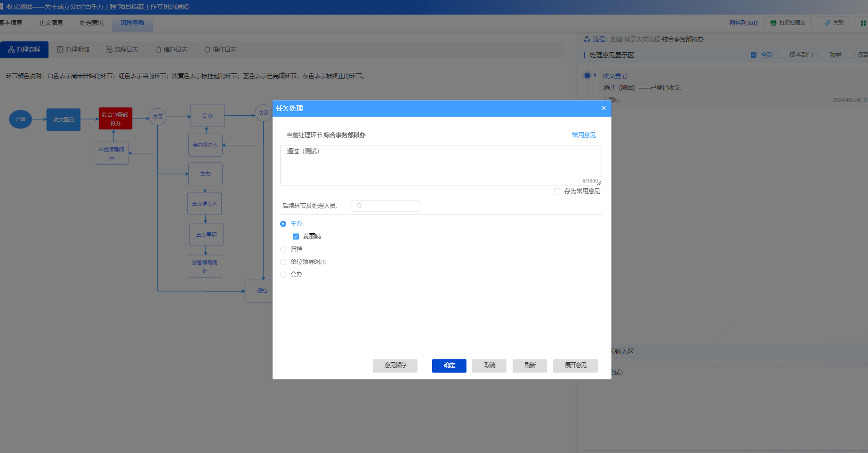Viewport: 868px width, 453px height.
Task: Click the 归档 node in the flowchart
Action: point(259,291)
